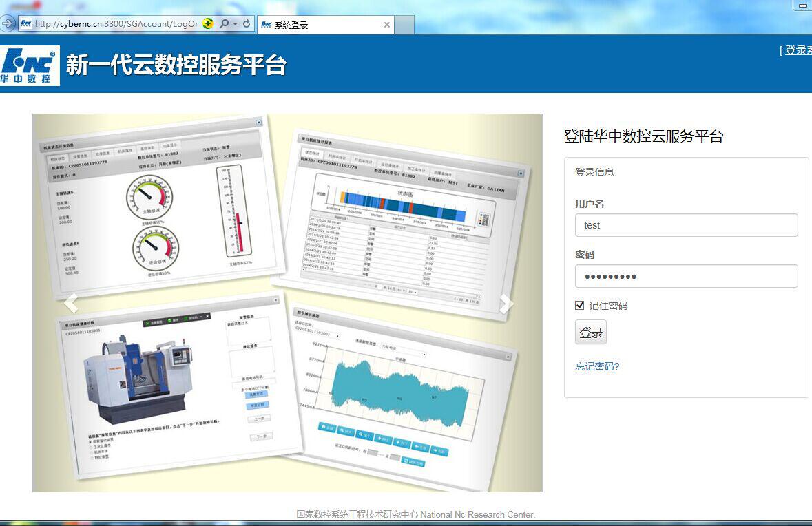The image size is (812, 526).
Task: Select the 系统登录 browser tab
Action: pyautogui.click(x=325, y=25)
